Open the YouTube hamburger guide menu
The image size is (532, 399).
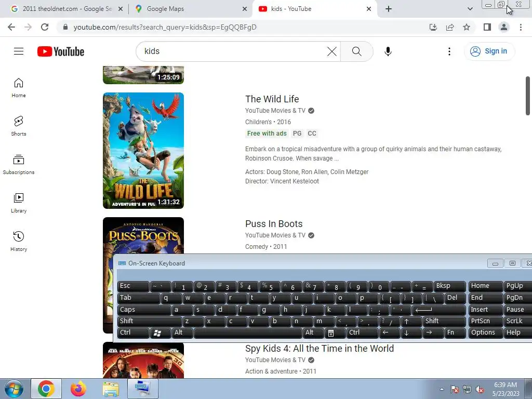tap(19, 51)
